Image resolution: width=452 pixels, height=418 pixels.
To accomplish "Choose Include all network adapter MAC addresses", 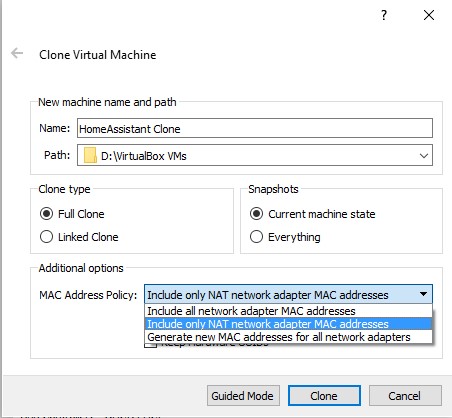I will (288, 311).
